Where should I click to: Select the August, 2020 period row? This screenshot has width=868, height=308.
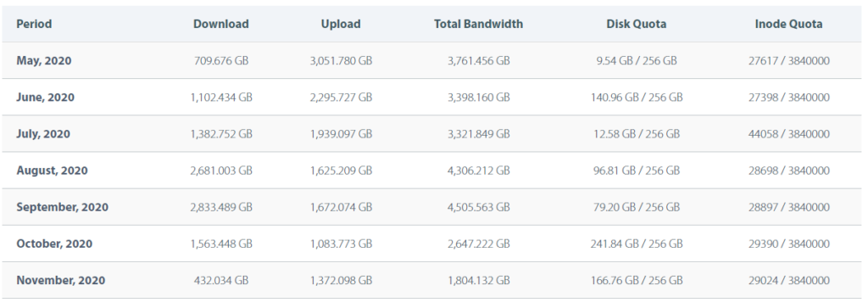(433, 170)
